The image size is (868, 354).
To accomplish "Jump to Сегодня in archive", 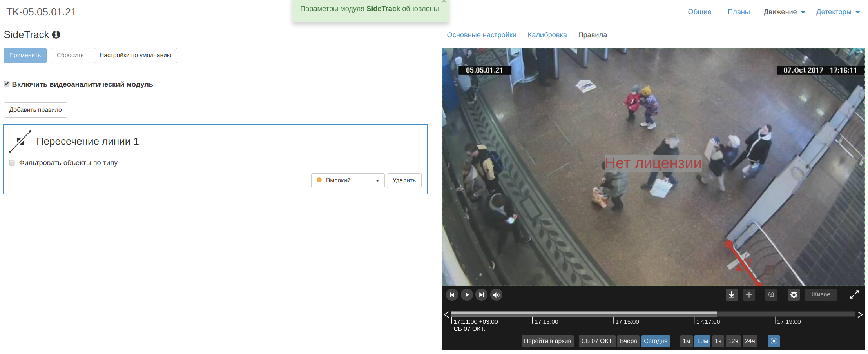I will 655,341.
